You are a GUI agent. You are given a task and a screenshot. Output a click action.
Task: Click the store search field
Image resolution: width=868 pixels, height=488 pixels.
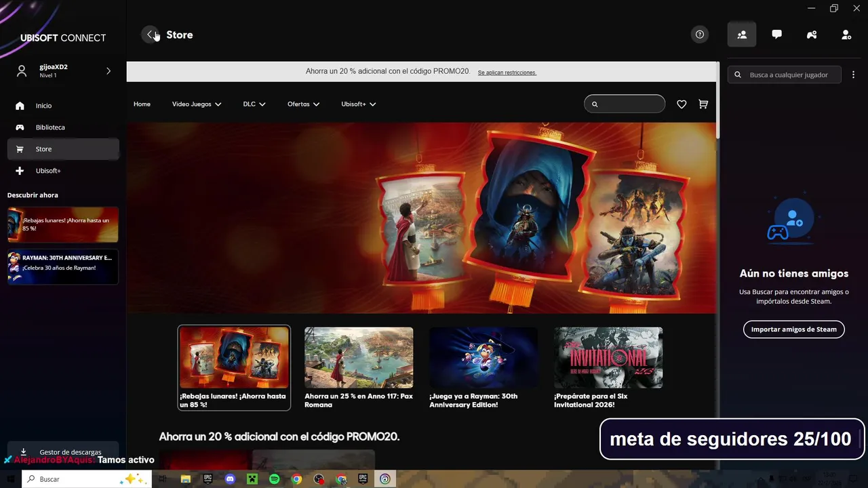625,104
